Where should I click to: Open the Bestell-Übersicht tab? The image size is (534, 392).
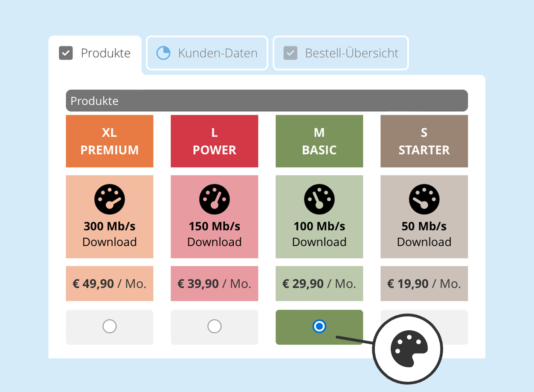[340, 53]
